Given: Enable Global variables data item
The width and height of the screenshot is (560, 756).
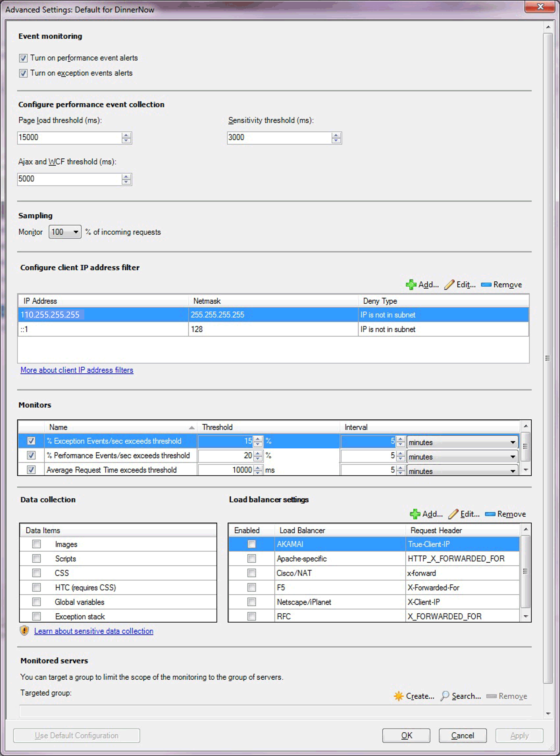Looking at the screenshot, I should (37, 601).
